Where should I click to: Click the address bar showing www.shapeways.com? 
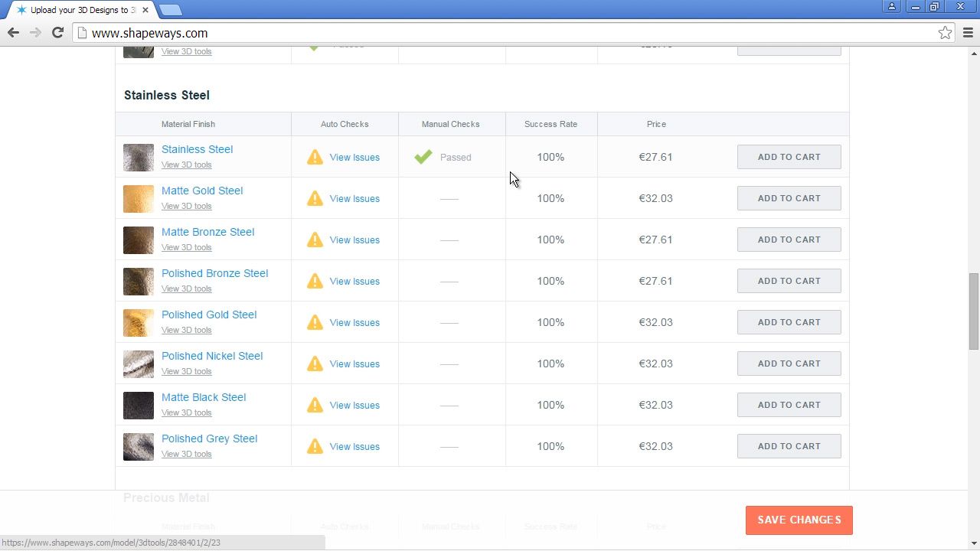pyautogui.click(x=505, y=33)
